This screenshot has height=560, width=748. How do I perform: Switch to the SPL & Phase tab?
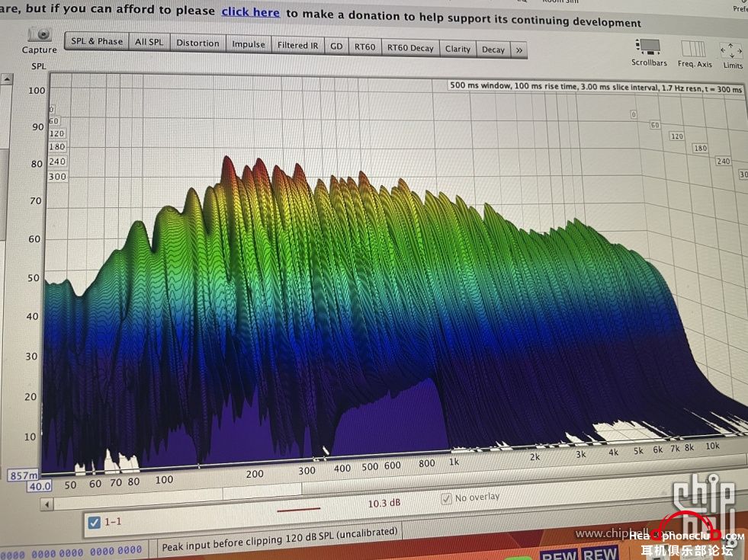97,41
